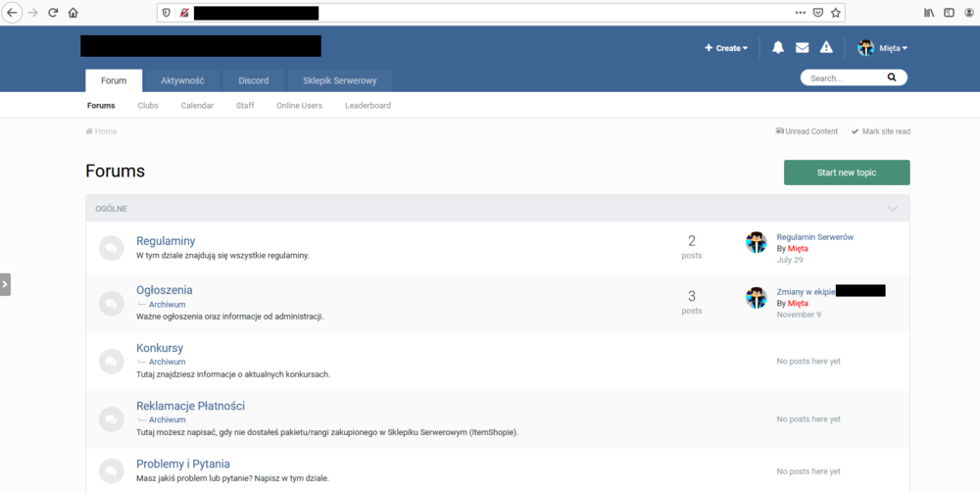The image size is (980, 493).
Task: Click the search magnifier icon
Action: 893,77
